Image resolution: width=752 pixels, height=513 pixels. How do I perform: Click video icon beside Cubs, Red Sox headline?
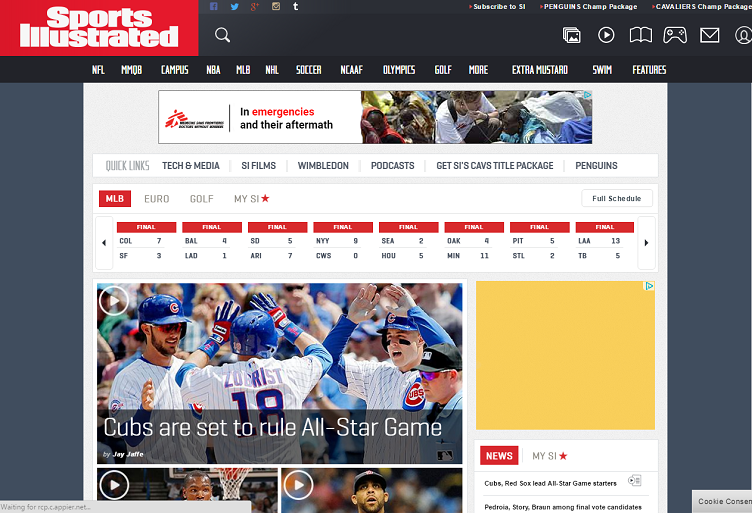pos(634,480)
